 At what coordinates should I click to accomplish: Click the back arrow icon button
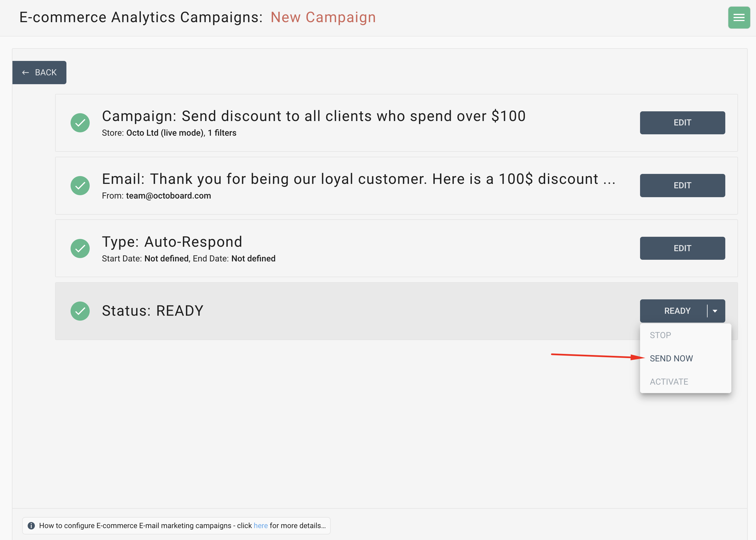(x=25, y=72)
